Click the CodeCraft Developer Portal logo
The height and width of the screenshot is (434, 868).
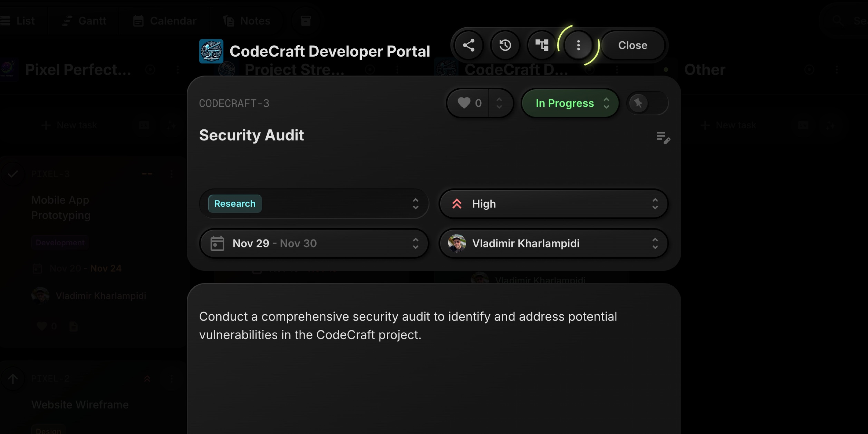(x=211, y=51)
